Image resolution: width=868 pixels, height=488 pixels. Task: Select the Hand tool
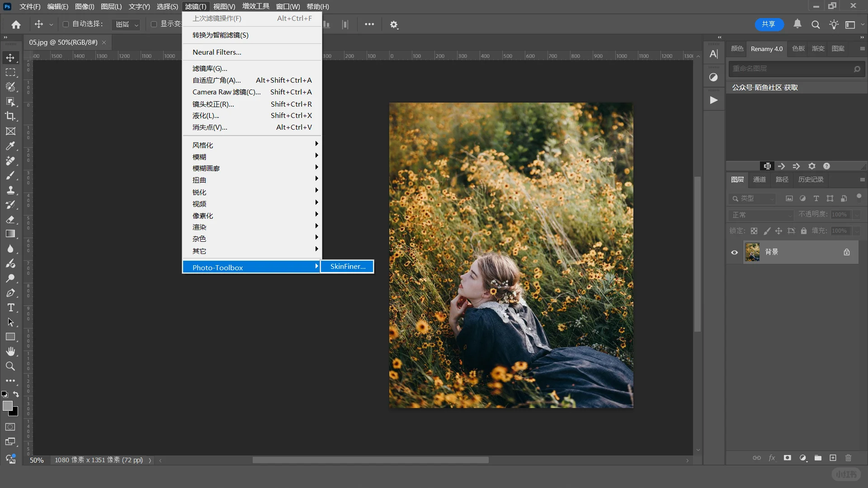pos(10,351)
